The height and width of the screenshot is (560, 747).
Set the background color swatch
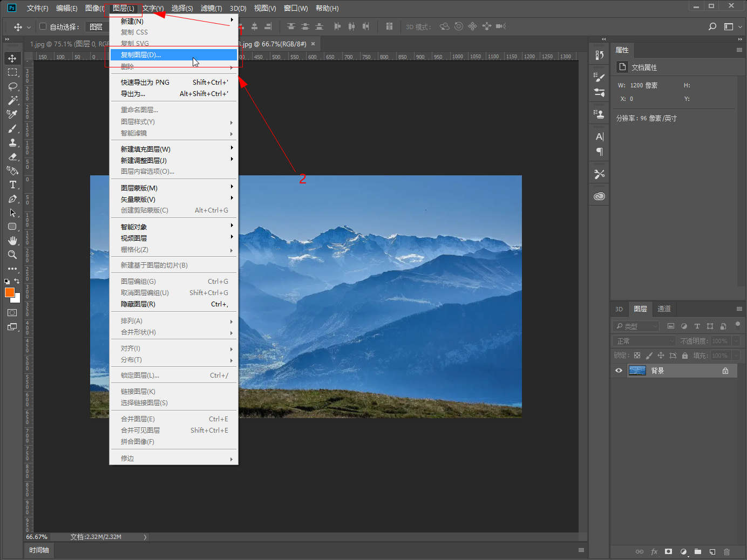(x=17, y=299)
